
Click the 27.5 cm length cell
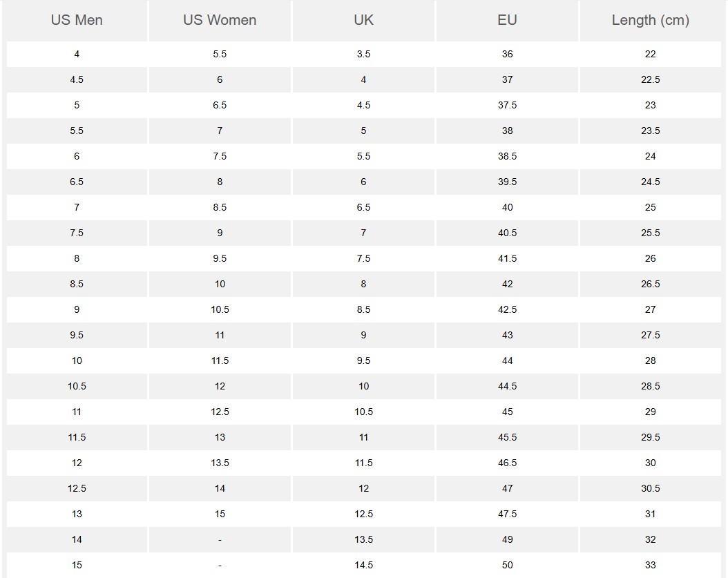(x=650, y=335)
